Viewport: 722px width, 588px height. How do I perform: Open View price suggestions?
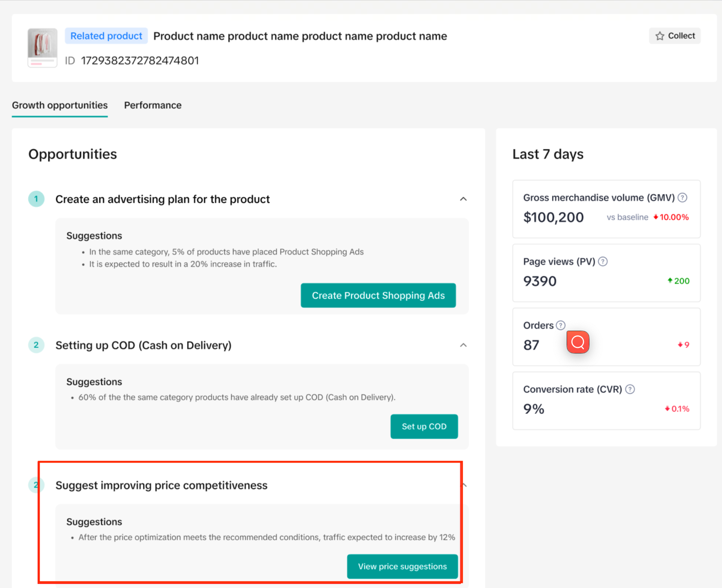pos(402,566)
